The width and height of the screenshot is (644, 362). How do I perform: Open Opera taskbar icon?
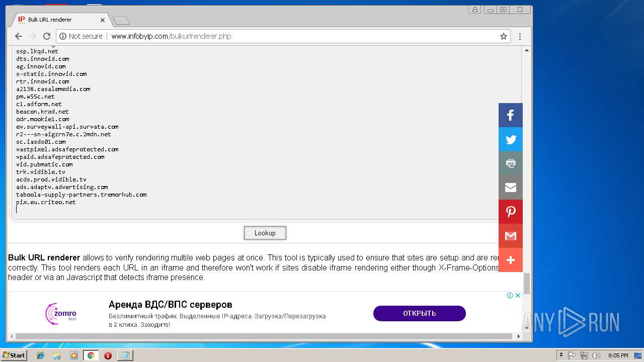tap(108, 355)
